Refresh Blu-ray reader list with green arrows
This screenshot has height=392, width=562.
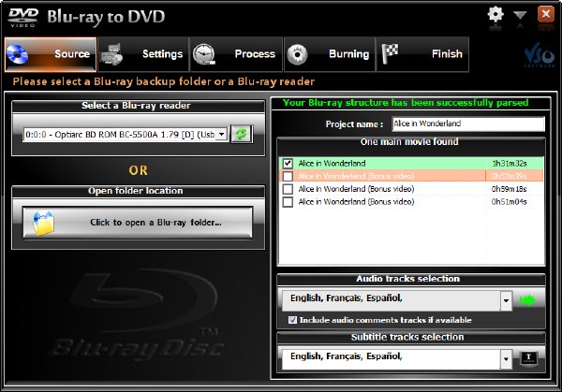(x=242, y=134)
